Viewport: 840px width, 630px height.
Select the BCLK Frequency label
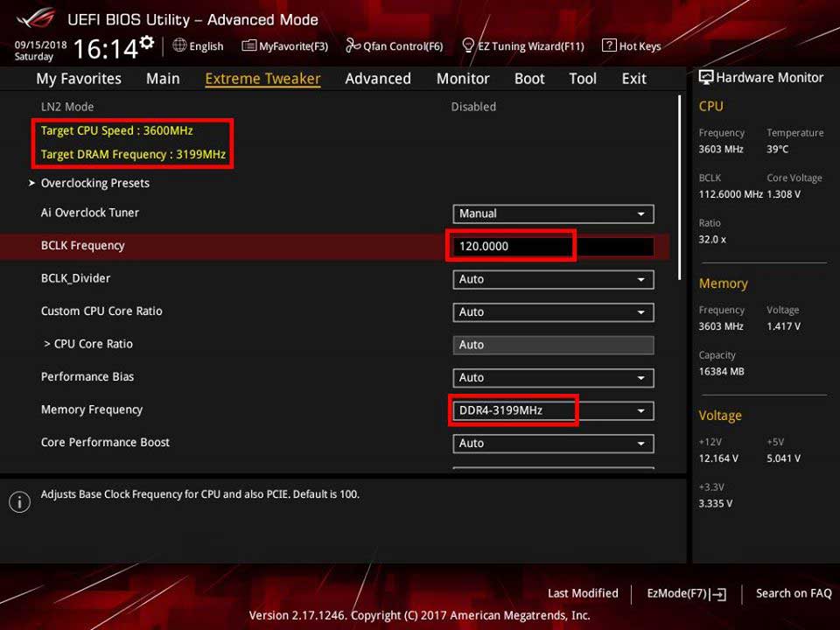tap(82, 245)
